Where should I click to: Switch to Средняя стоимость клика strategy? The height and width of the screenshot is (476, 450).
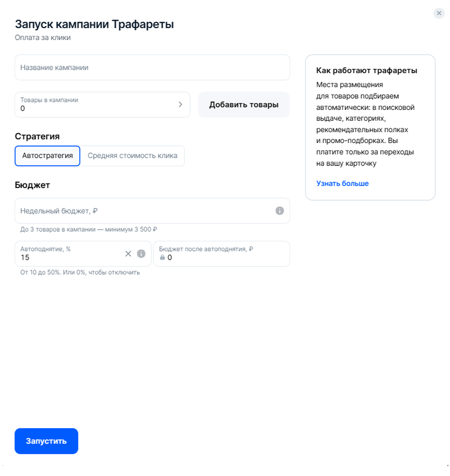click(x=132, y=155)
